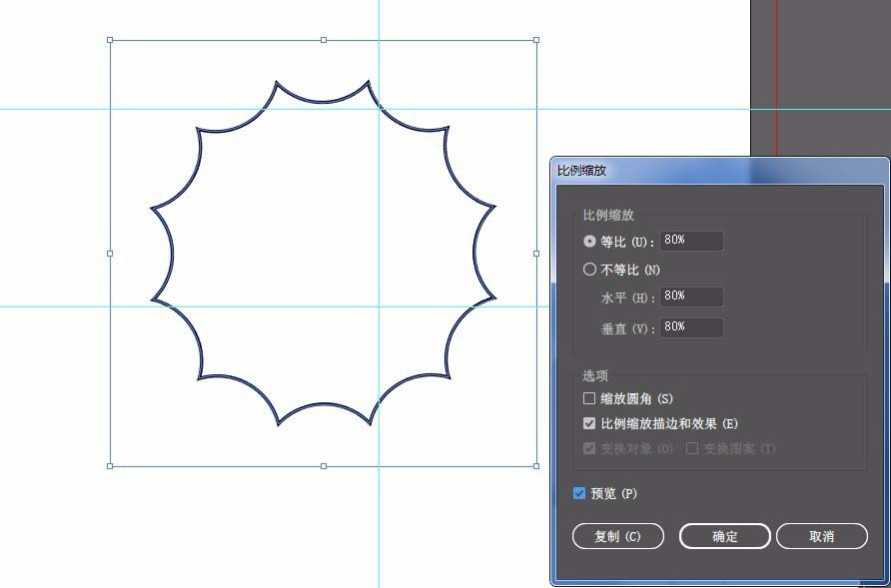
Task: Click the 垂直 (Vertical) percentage field
Action: click(691, 327)
